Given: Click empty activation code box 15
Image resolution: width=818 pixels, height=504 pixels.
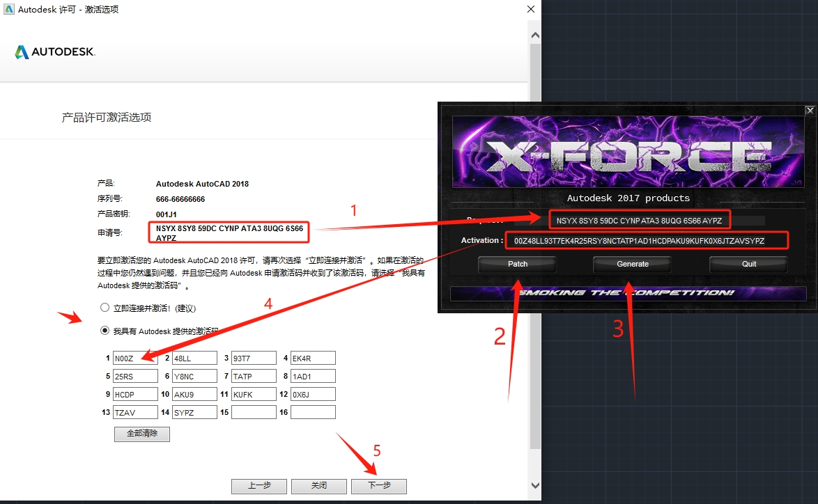Looking at the screenshot, I should click(x=254, y=411).
